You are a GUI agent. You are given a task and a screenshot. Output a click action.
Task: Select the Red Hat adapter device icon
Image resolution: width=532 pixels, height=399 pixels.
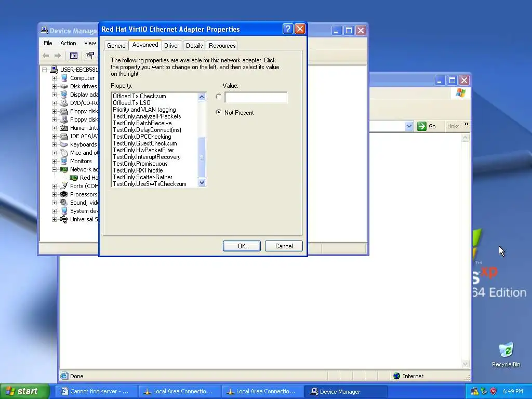pyautogui.click(x=74, y=178)
